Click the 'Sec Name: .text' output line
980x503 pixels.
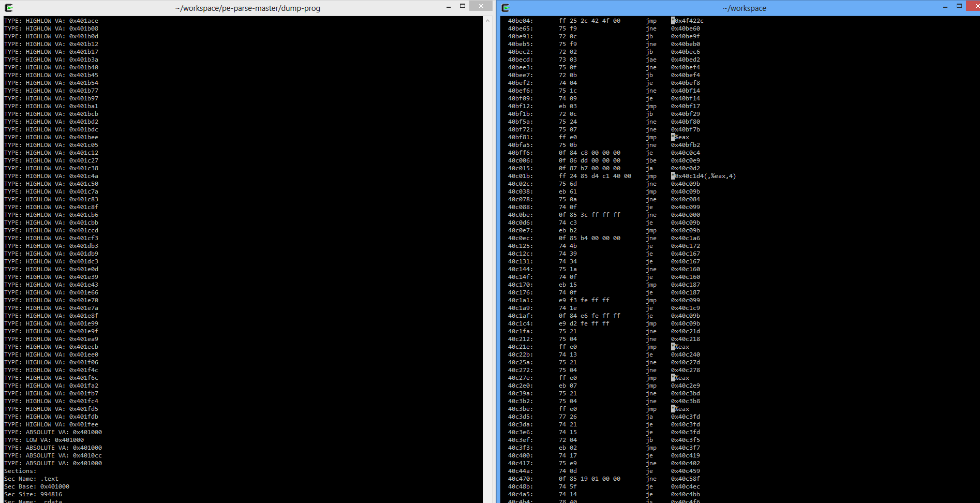tap(31, 479)
